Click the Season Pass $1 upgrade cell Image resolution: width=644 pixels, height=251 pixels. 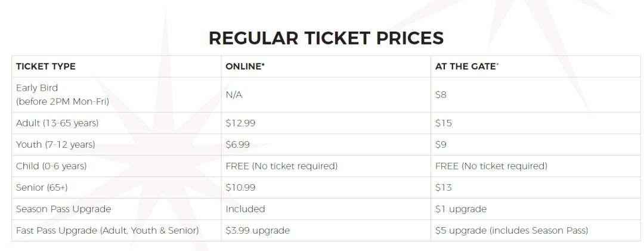click(x=461, y=209)
